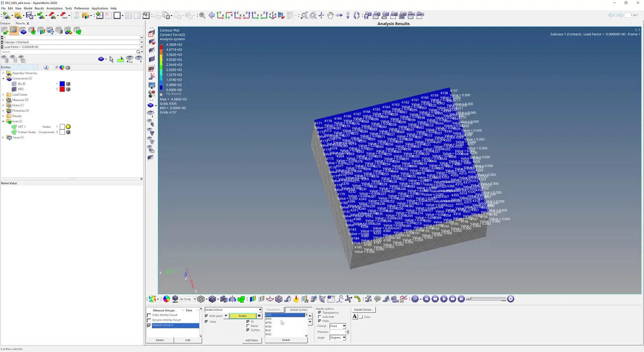Toggle the Prefix checkbox
The image size is (644, 352).
pyautogui.click(x=319, y=321)
